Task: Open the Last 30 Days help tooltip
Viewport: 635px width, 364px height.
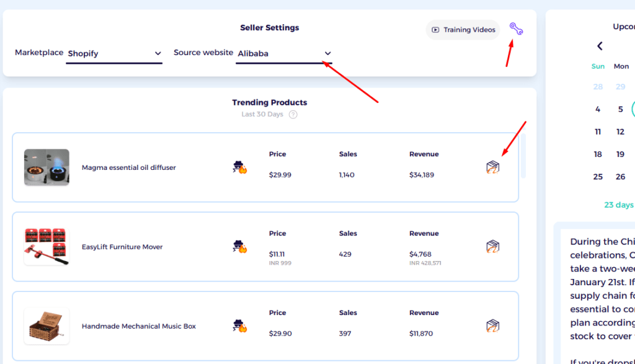Action: (293, 114)
